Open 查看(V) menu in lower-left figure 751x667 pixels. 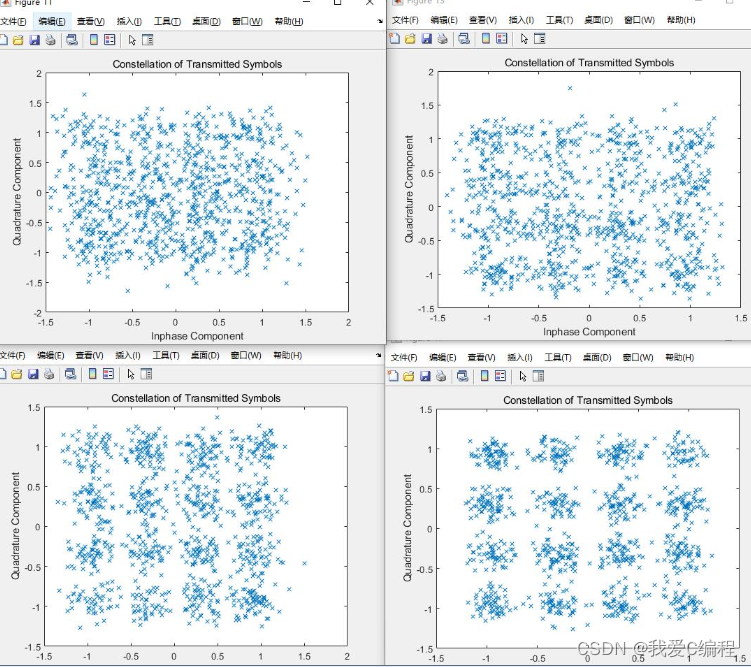coord(90,355)
